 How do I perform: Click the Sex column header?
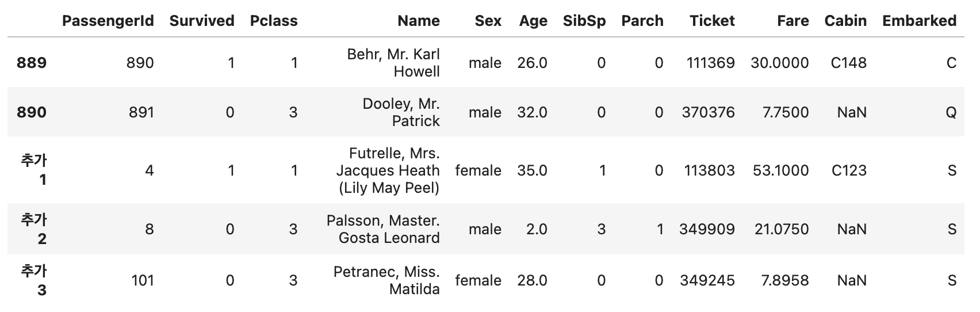[488, 21]
